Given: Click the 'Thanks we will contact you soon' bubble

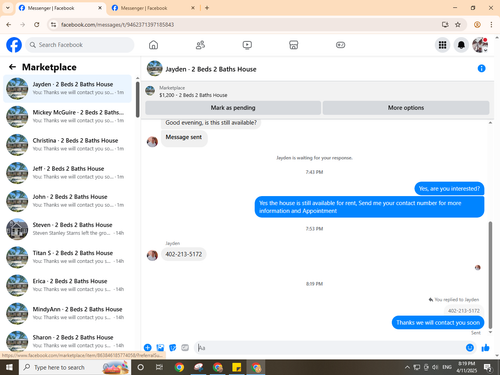Looking at the screenshot, I should pyautogui.click(x=438, y=322).
